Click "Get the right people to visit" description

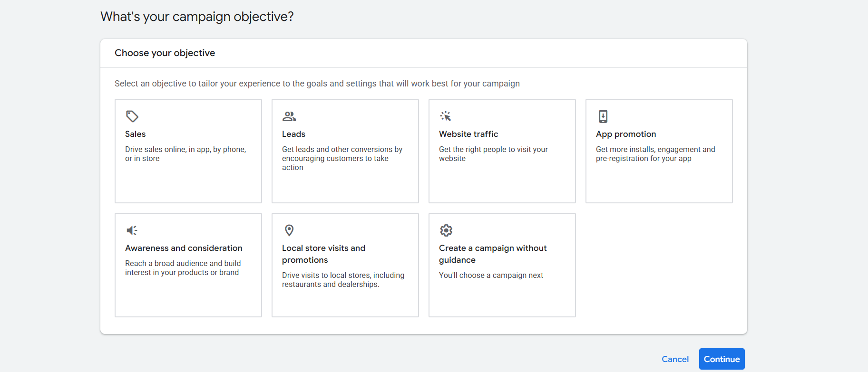point(493,154)
